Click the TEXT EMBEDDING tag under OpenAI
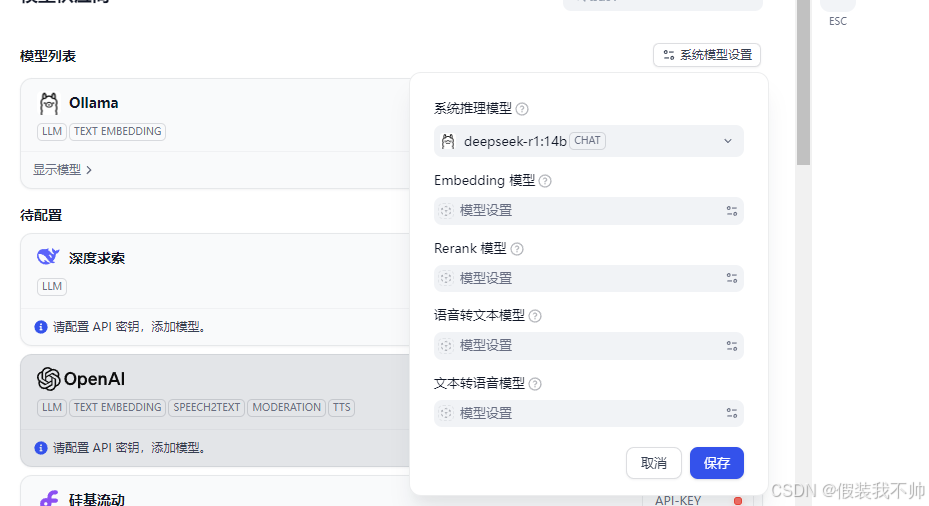 pos(117,408)
